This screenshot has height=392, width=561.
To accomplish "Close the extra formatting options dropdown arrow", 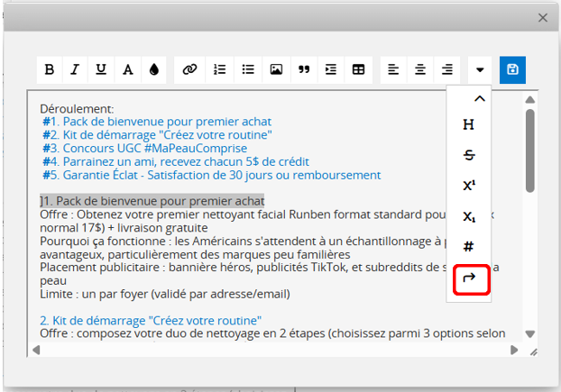I will [x=480, y=69].
